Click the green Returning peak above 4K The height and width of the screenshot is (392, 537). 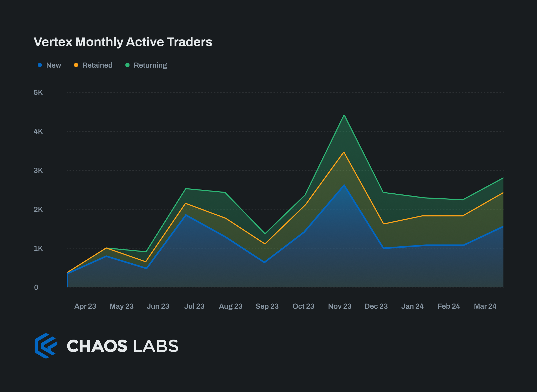(x=344, y=115)
